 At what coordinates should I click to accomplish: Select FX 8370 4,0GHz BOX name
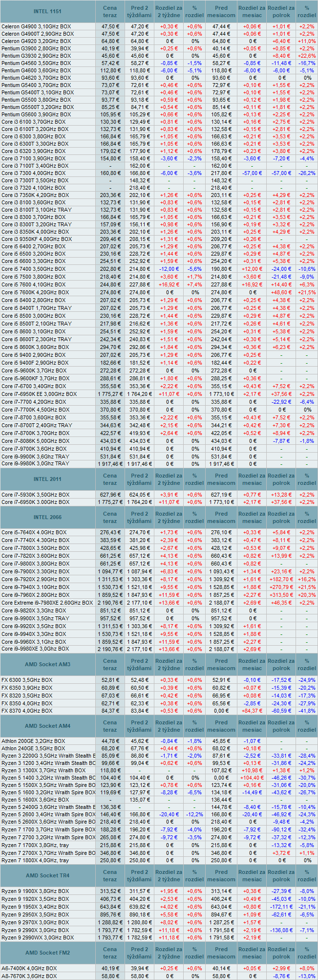click(x=27, y=711)
